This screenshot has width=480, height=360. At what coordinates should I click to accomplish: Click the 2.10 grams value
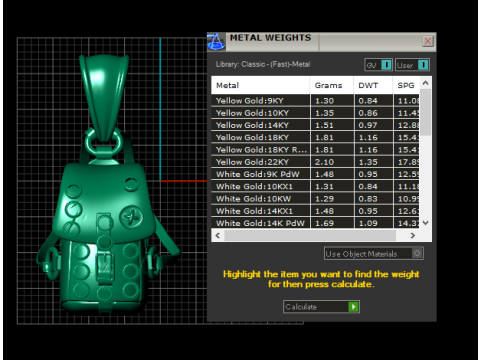[x=324, y=162]
